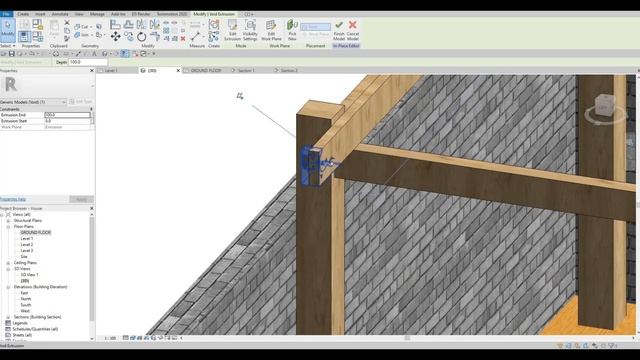The width and height of the screenshot is (640, 360).
Task: Open the placement plane dropdown in ribbon
Action: 316,27
